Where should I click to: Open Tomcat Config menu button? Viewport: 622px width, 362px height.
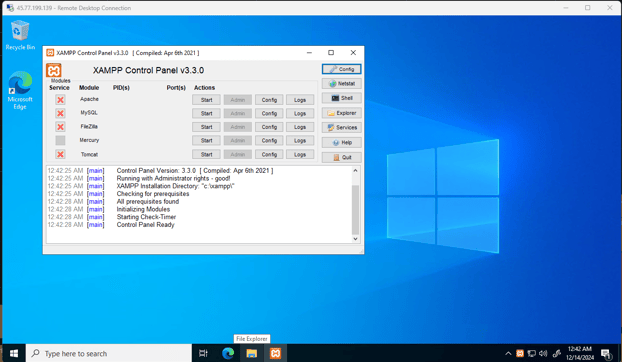pos(269,154)
